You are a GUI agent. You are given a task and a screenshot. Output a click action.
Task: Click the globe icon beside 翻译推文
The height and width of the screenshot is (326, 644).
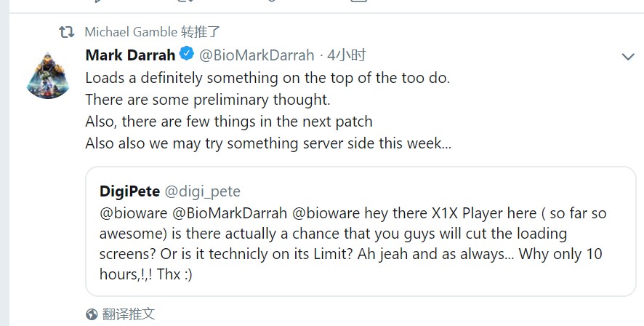click(92, 314)
